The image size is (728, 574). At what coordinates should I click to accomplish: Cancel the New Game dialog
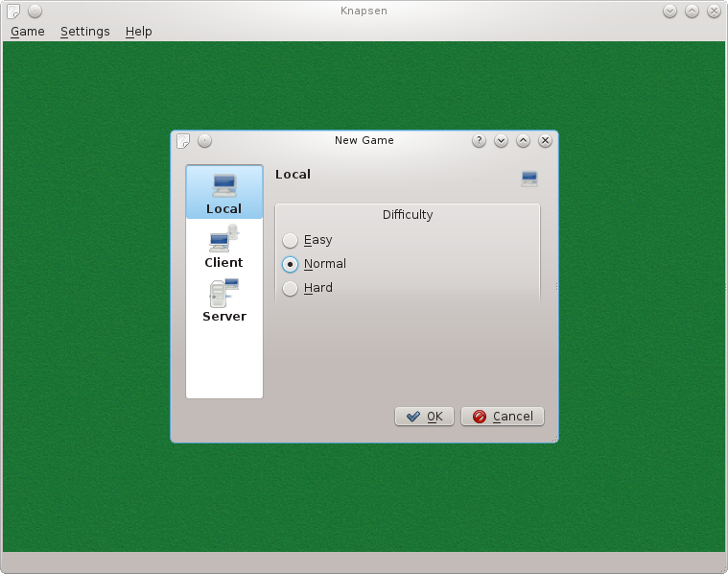point(503,417)
